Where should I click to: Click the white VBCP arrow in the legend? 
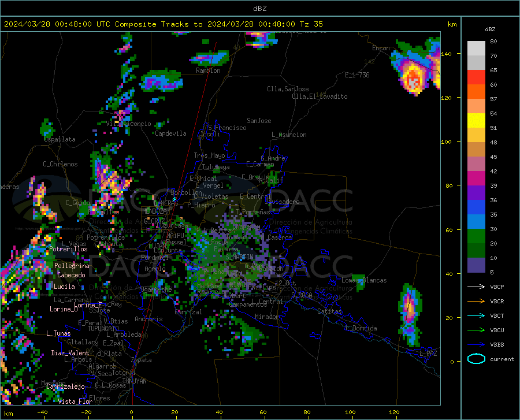[476, 287]
